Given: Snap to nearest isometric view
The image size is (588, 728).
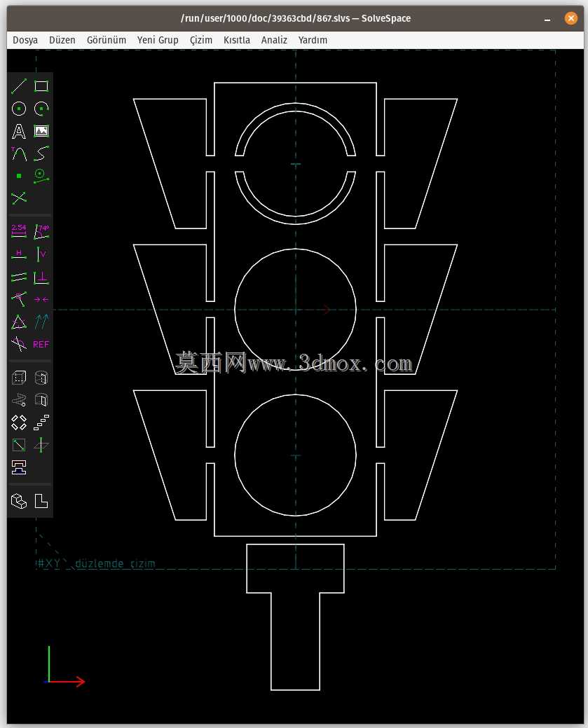Looking at the screenshot, I should pyautogui.click(x=19, y=501).
